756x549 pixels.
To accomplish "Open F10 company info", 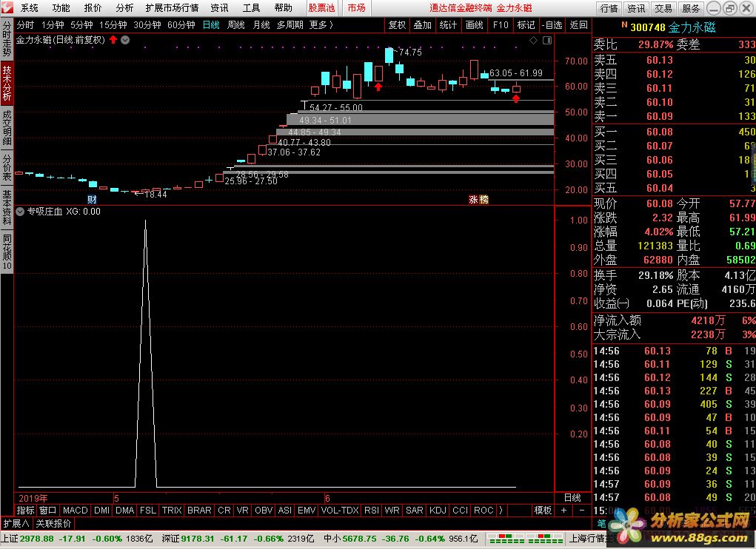I will coord(501,24).
